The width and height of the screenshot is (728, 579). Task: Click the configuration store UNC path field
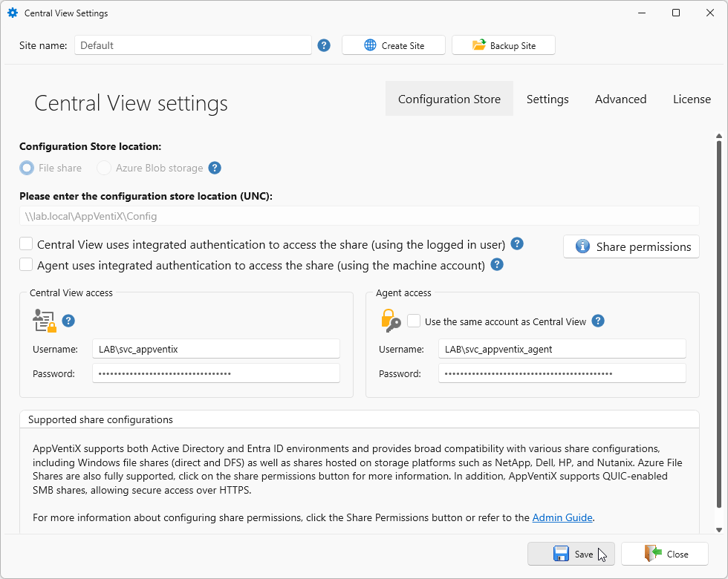(360, 216)
